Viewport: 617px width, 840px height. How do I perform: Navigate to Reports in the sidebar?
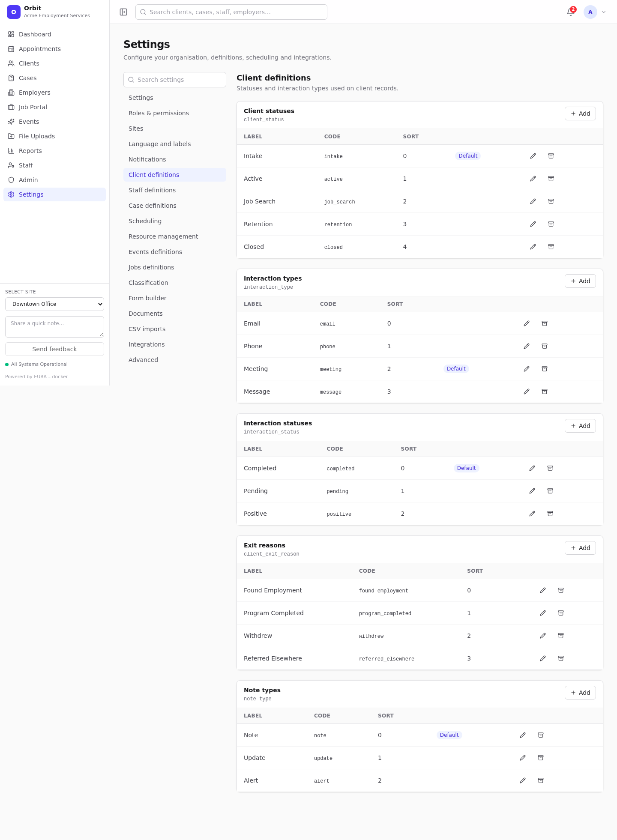coord(54,151)
